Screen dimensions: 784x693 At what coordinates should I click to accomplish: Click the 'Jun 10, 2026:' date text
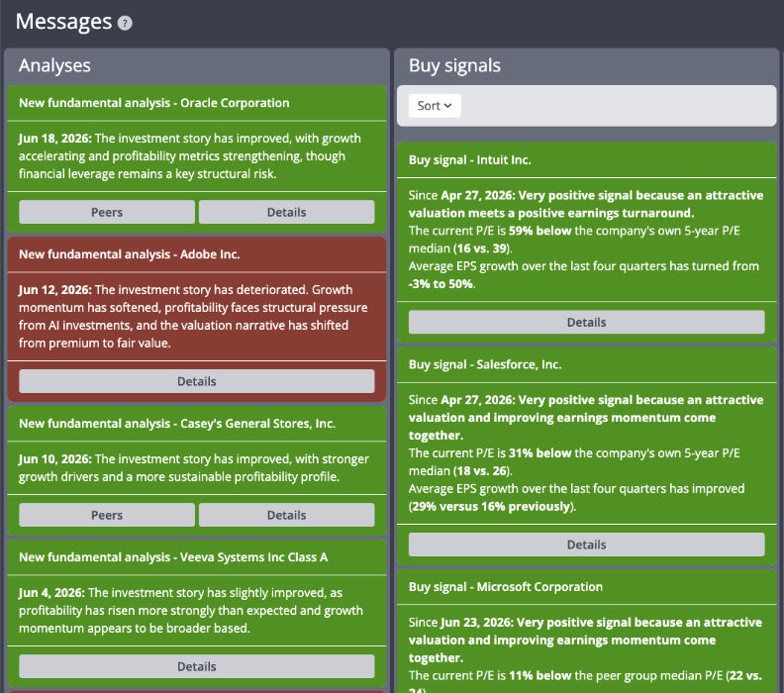(x=55, y=459)
